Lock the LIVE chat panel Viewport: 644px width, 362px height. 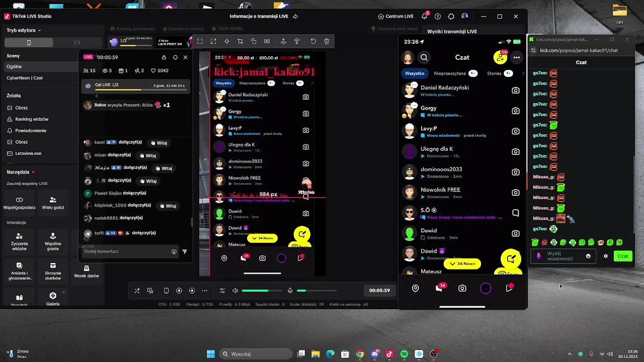coord(164,57)
